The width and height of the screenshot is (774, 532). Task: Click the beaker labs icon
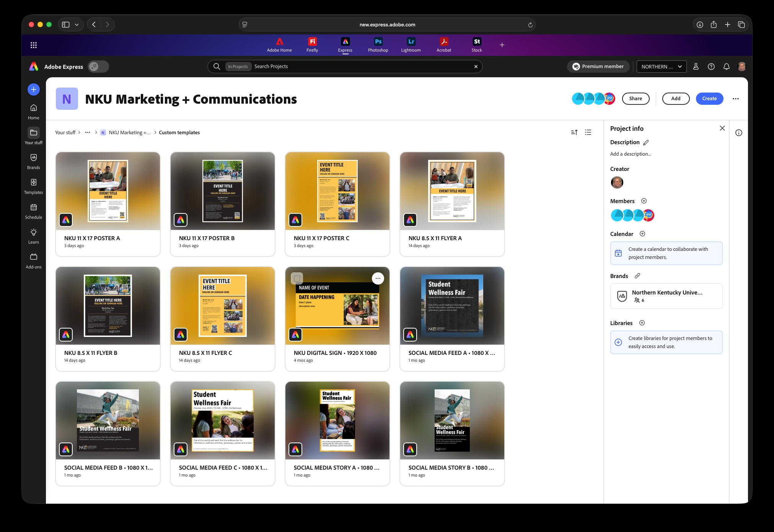tap(696, 67)
